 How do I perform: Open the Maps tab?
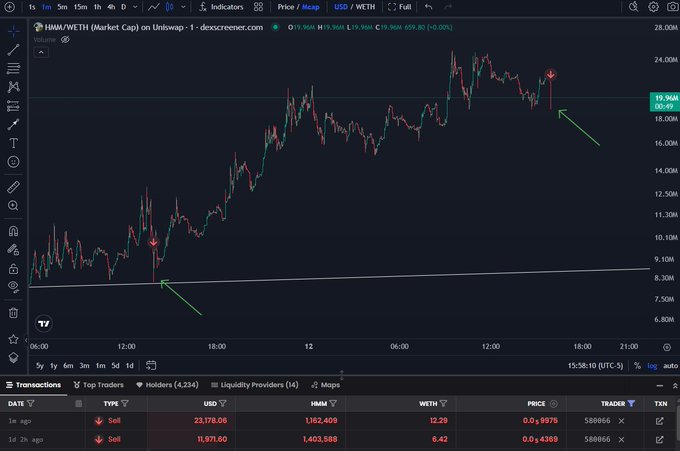point(325,385)
